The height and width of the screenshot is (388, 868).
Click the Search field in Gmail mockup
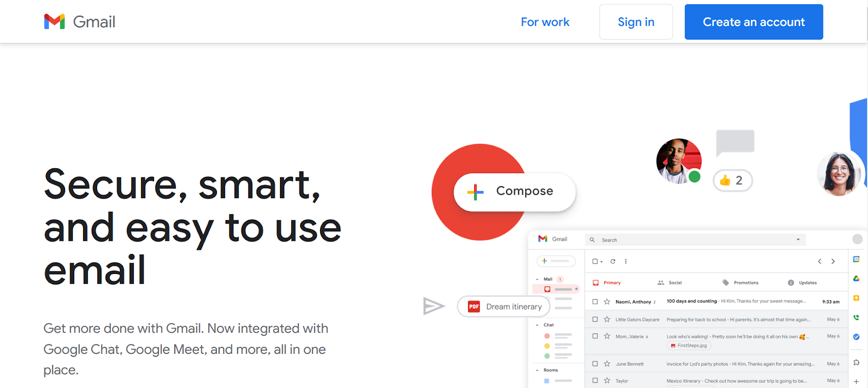coord(695,240)
